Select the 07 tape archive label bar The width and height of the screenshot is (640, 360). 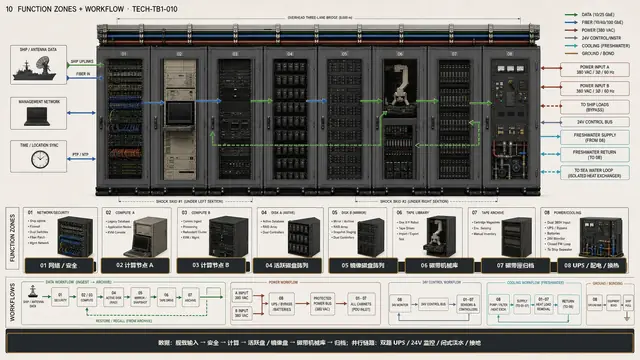[515, 265]
